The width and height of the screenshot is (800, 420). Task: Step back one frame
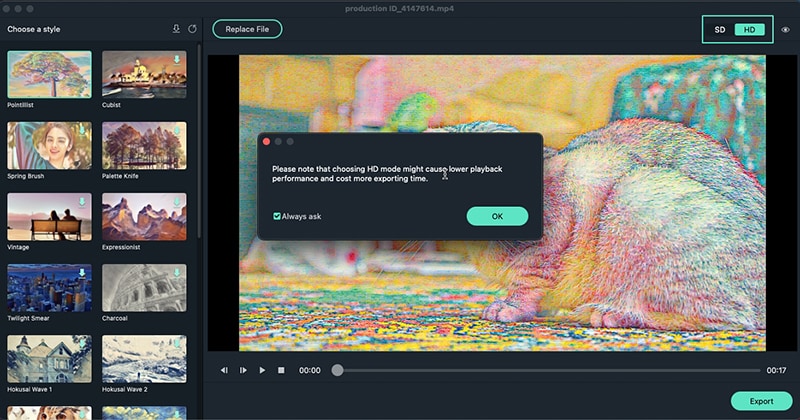(x=224, y=370)
